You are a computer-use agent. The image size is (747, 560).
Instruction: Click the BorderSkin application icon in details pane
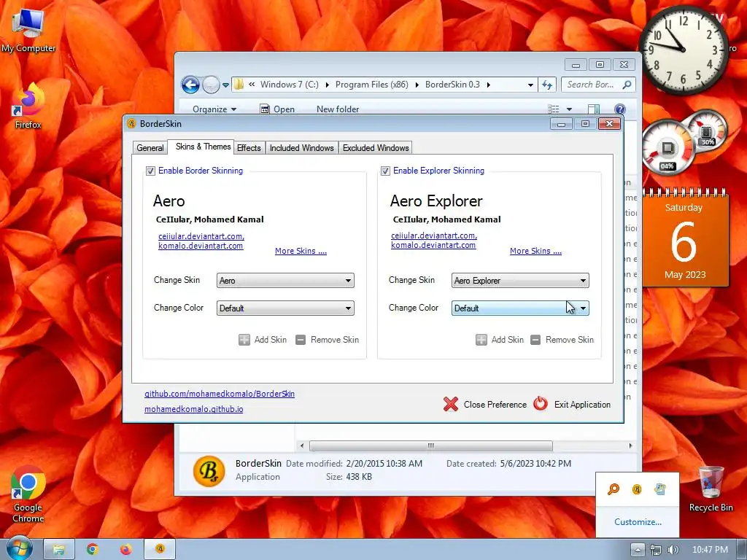point(209,471)
